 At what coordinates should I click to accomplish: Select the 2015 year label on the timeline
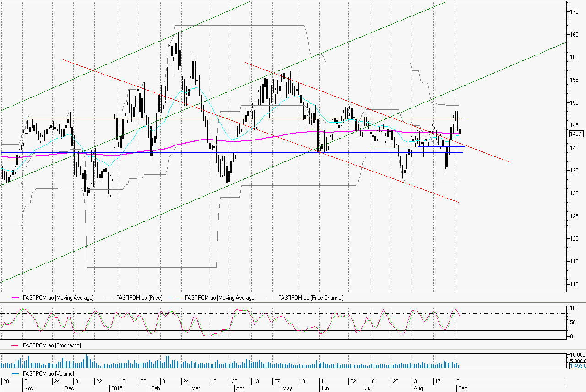tap(117, 388)
